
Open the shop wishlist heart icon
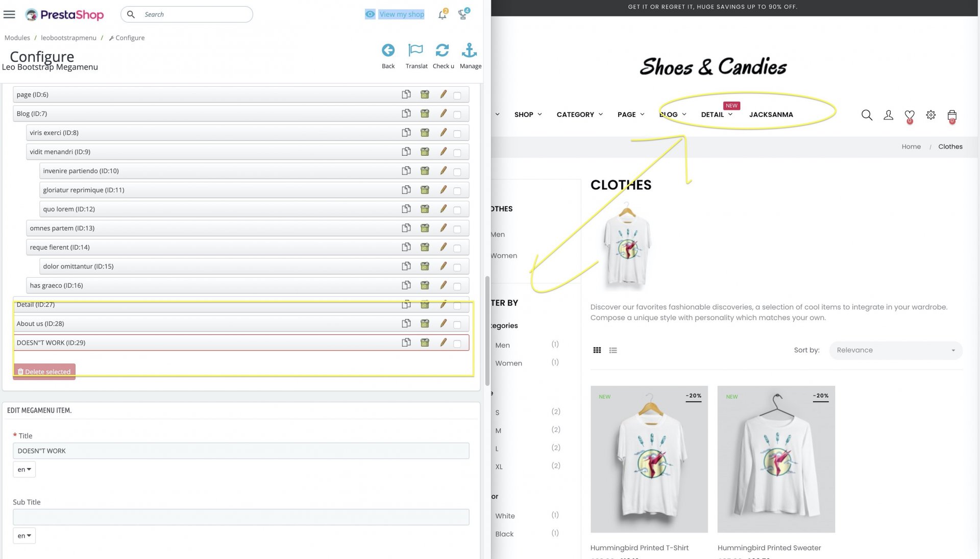(x=909, y=115)
